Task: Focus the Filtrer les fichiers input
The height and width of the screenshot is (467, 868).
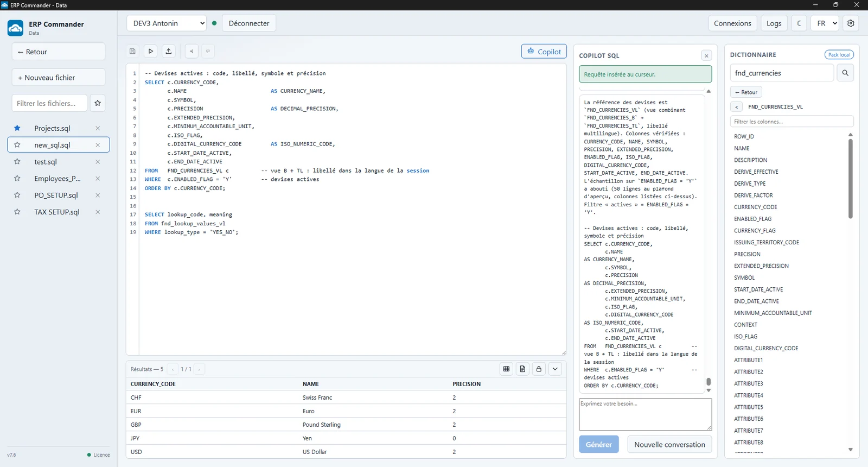Action: (49, 103)
